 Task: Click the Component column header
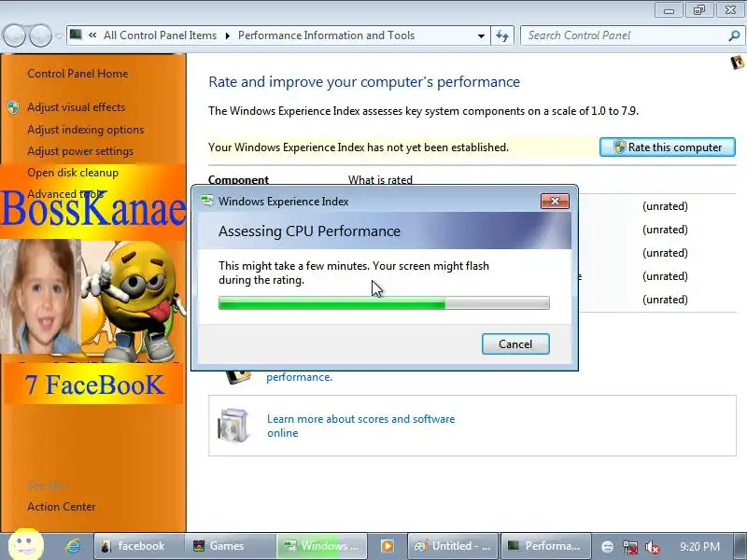238,180
